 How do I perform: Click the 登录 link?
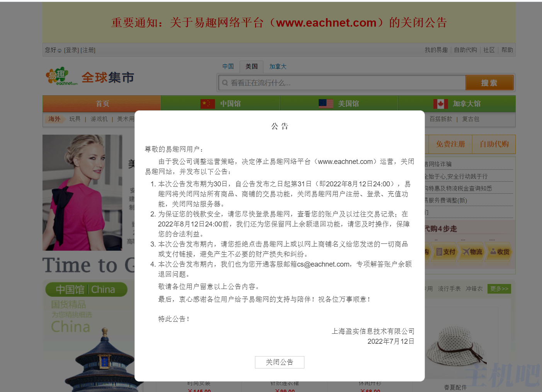coord(71,50)
